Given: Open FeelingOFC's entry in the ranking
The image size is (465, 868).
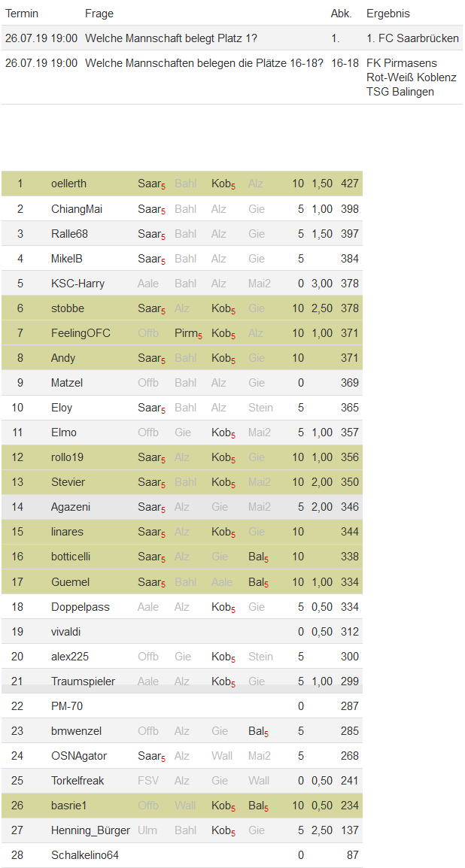Looking at the screenshot, I should 81,332.
